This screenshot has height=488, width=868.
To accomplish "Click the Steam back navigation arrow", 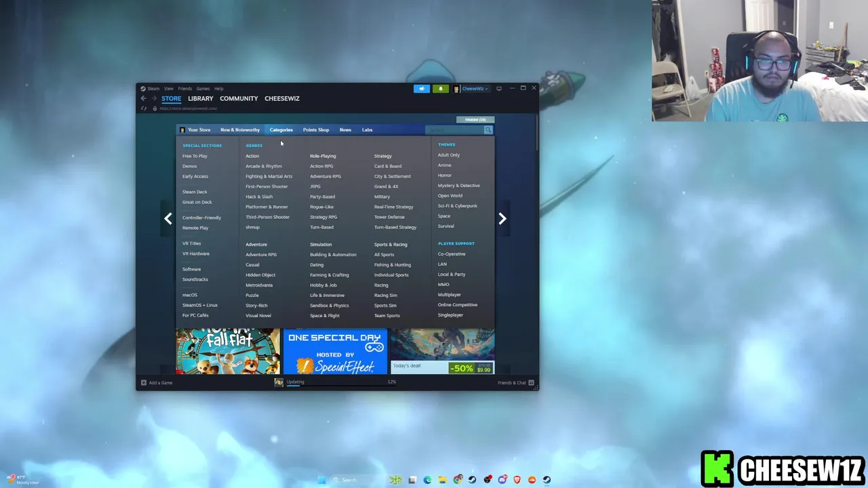I will (x=143, y=98).
